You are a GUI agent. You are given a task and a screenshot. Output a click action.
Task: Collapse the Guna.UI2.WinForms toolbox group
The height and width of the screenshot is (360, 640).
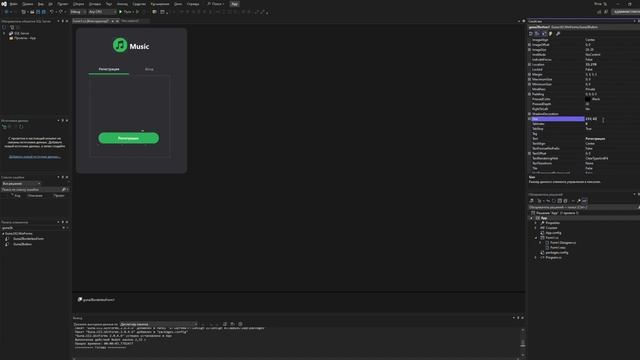tap(3, 233)
